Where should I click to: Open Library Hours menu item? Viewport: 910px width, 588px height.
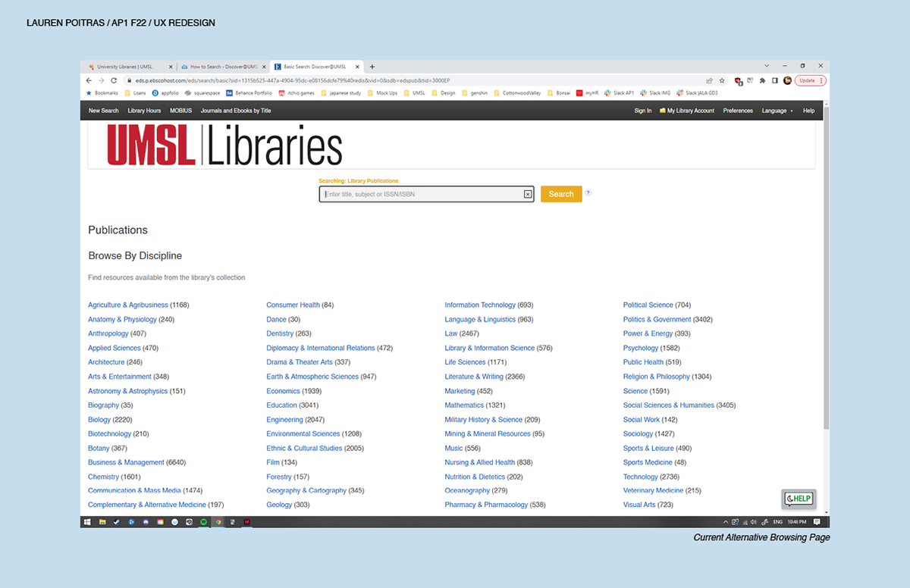(x=144, y=111)
